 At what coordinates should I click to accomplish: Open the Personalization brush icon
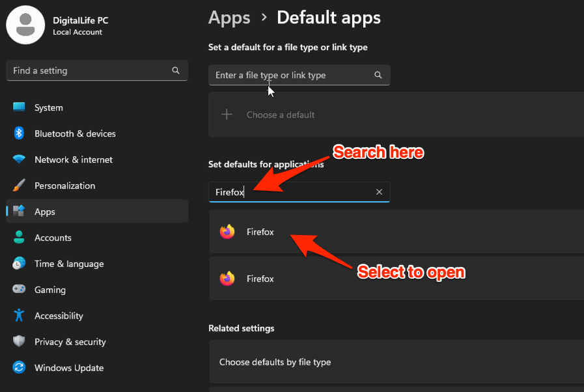coord(18,186)
